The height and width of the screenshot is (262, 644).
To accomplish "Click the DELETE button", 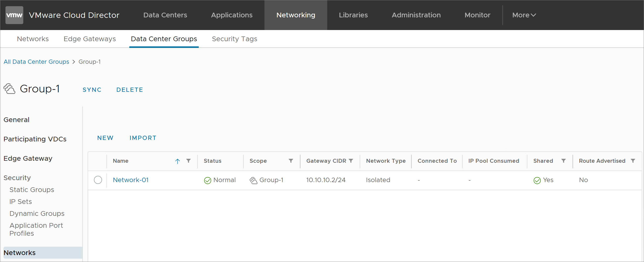I will pos(130,90).
